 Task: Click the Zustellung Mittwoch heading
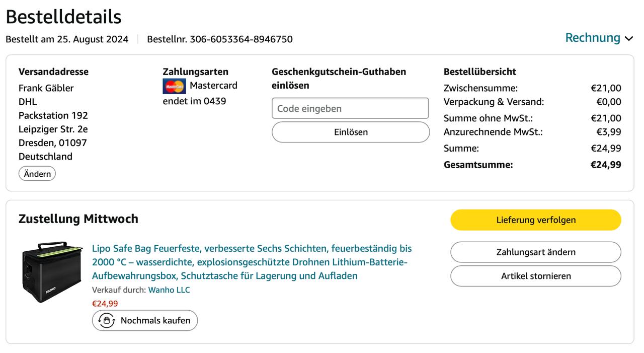78,219
